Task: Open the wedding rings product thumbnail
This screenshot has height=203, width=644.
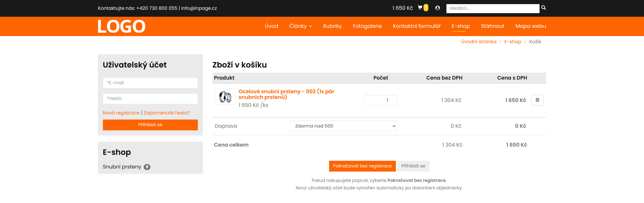Action: tap(225, 97)
